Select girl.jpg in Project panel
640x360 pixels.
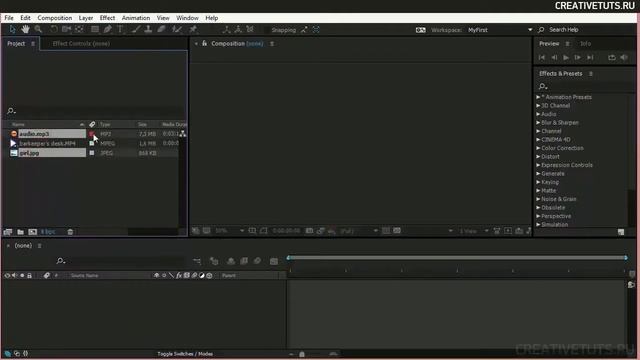[x=52, y=153]
